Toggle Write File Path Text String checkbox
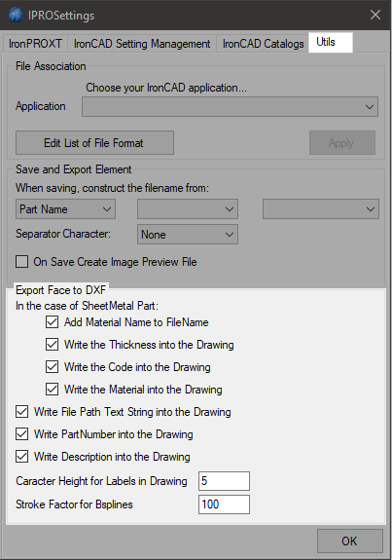This screenshot has height=560, width=392. coord(21,412)
